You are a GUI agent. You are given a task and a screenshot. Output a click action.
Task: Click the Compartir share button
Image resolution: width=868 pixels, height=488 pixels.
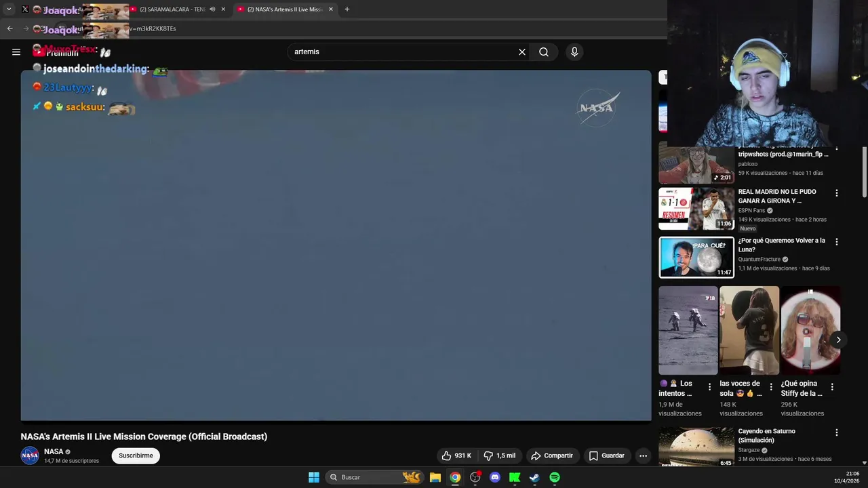(552, 455)
